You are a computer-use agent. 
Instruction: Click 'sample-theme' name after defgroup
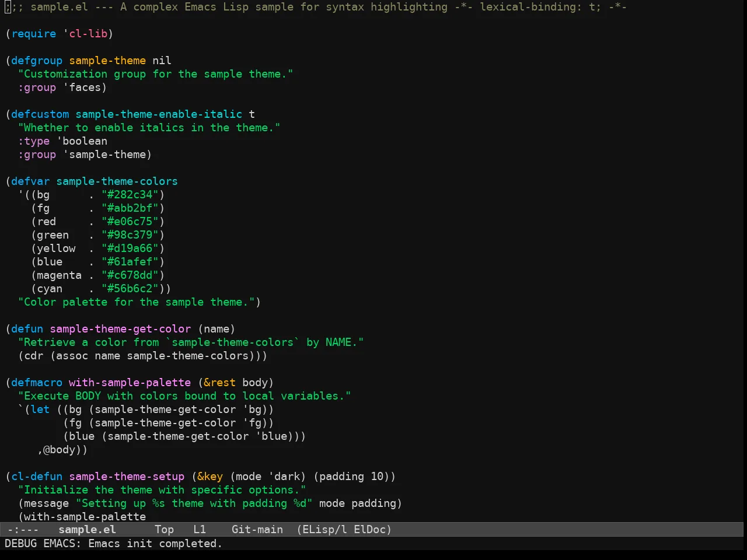(107, 61)
